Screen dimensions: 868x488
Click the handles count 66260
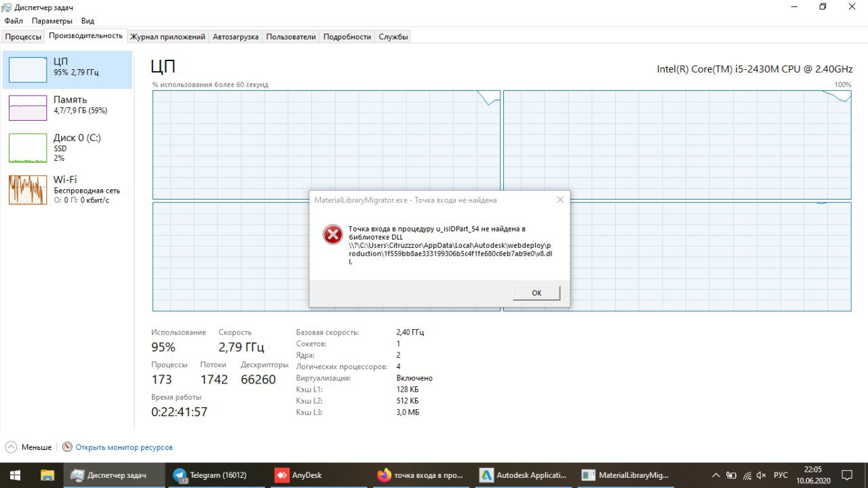[258, 379]
